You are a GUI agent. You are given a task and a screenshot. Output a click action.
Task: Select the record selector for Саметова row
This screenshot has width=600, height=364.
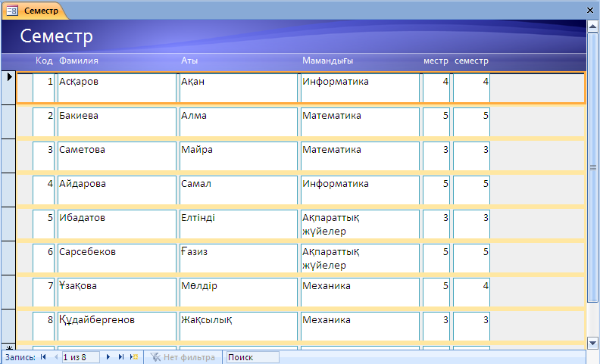(x=8, y=156)
